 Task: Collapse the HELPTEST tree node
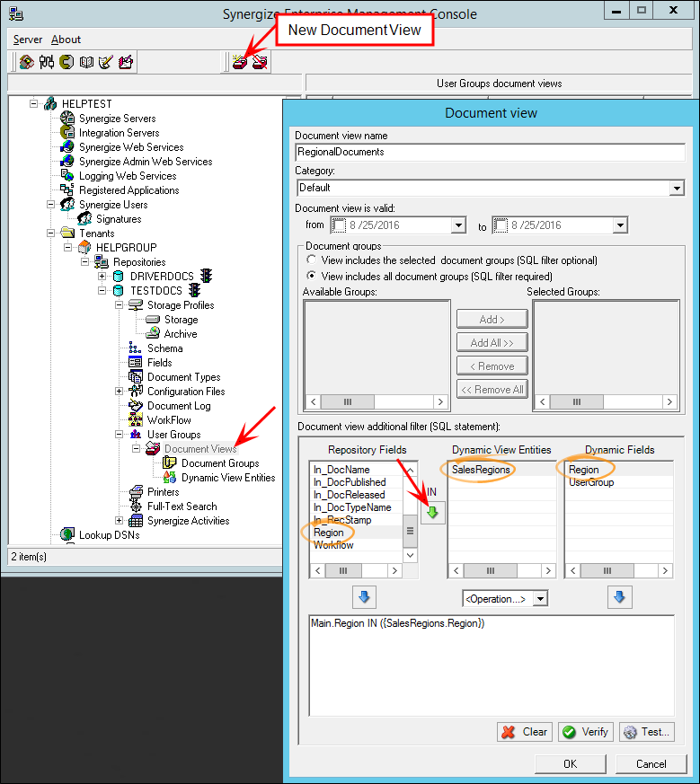click(33, 103)
